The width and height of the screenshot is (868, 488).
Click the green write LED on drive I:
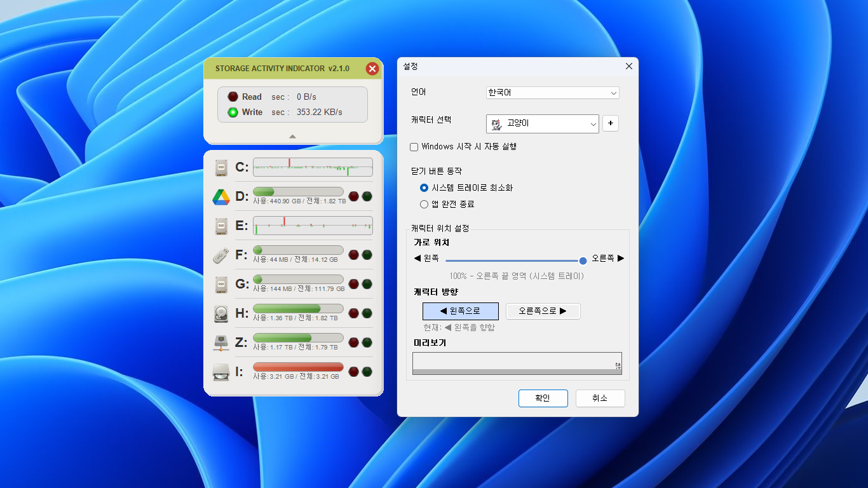pos(367,372)
